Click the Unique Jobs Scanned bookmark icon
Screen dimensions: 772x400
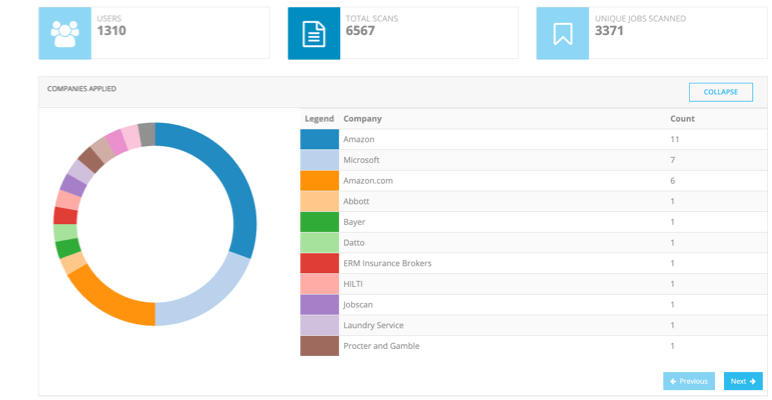[x=562, y=33]
